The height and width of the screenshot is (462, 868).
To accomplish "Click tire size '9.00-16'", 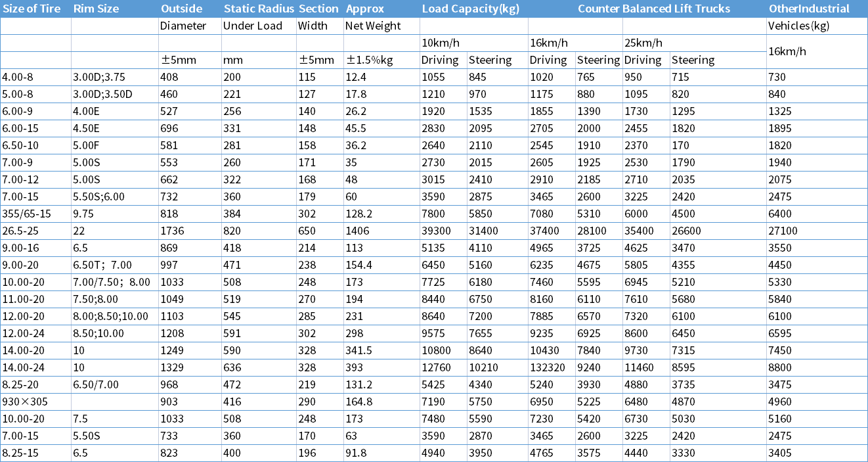I will coord(20,248).
